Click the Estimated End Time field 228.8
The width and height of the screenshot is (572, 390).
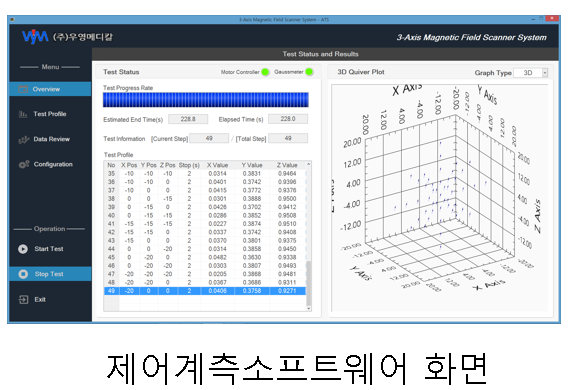[188, 119]
